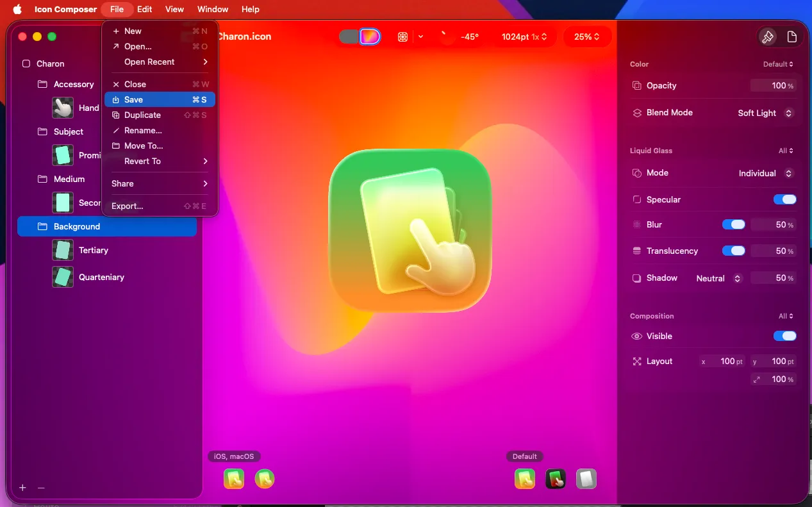Select the appearance brush inspector tab icon
812x507 pixels.
click(x=767, y=37)
